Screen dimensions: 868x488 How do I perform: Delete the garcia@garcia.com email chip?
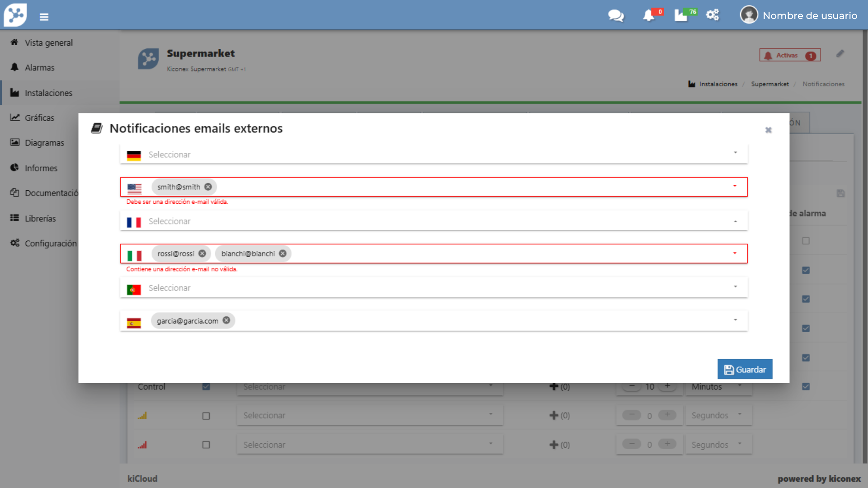point(226,320)
